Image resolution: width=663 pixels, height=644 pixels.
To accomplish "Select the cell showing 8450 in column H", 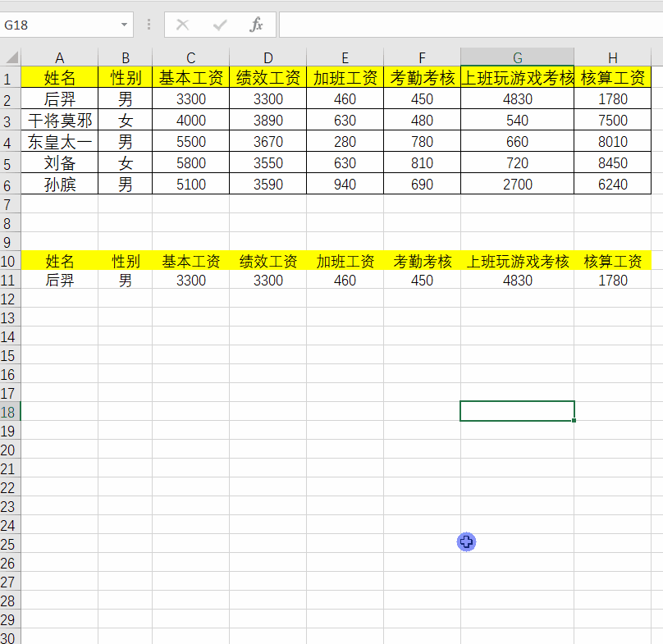I will [x=613, y=161].
